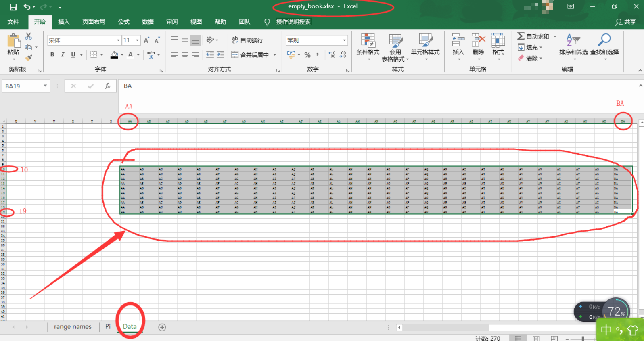The image size is (644, 341).
Task: Insert cells using 插入 icon
Action: (x=458, y=46)
